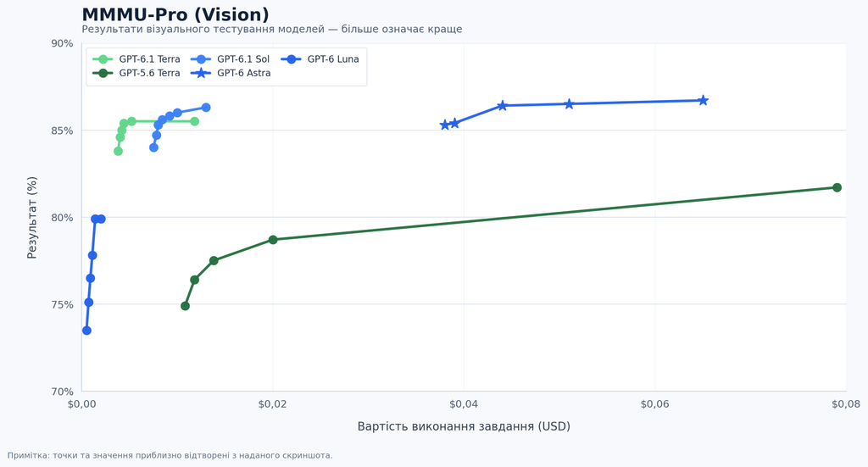Viewport: 868px width, 467px height.
Task: Select the last GPT-5.6 Terra point near $0,08
Action: point(837,187)
